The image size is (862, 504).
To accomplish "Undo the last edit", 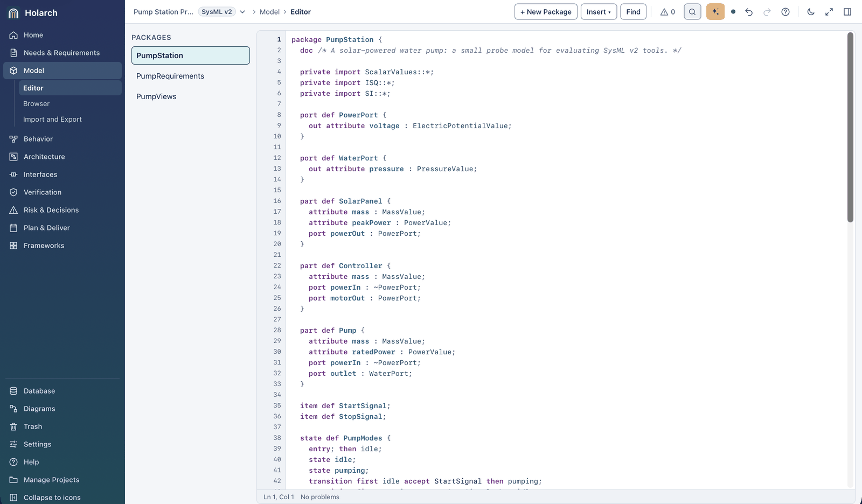I will point(749,12).
